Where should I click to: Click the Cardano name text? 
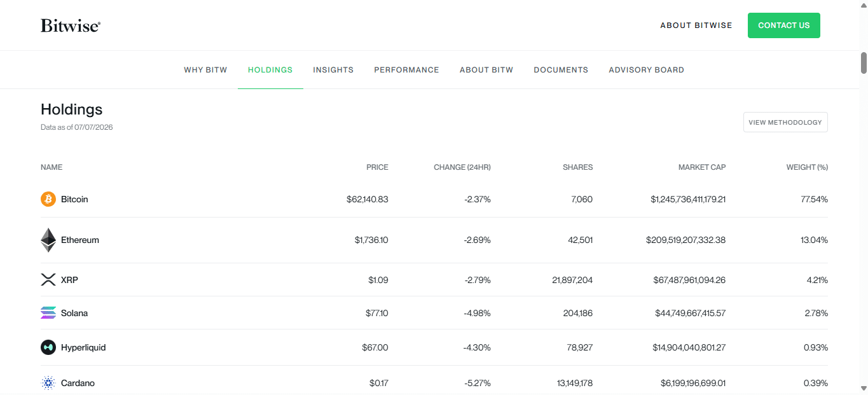(x=78, y=383)
